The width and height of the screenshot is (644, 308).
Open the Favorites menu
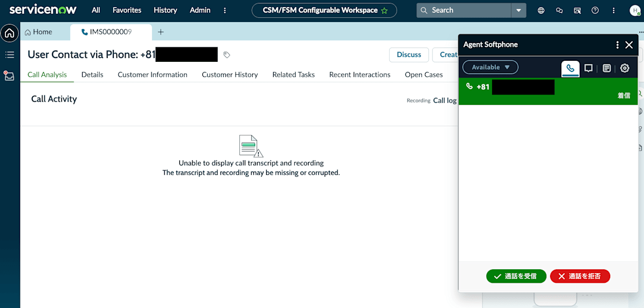[x=127, y=10]
